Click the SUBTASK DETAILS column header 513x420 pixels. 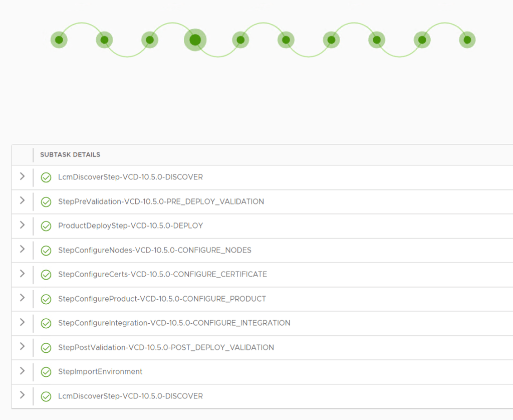(70, 155)
